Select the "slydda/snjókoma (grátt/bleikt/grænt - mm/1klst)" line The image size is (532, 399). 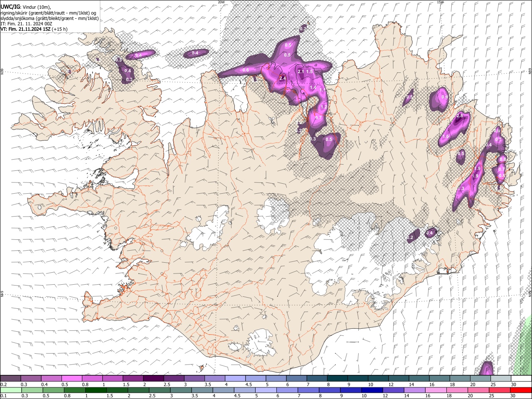[x=49, y=18]
